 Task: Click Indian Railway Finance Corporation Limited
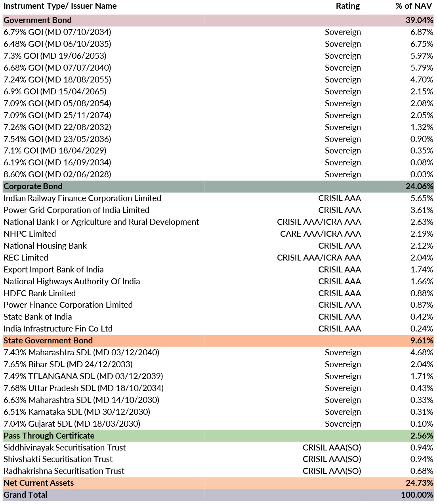pyautogui.click(x=82, y=198)
